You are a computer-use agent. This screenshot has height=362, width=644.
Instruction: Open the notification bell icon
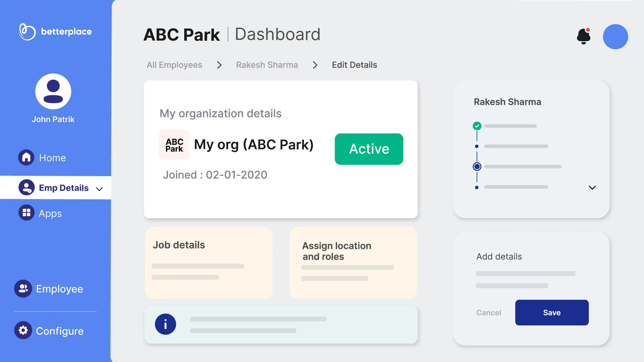[x=583, y=36]
